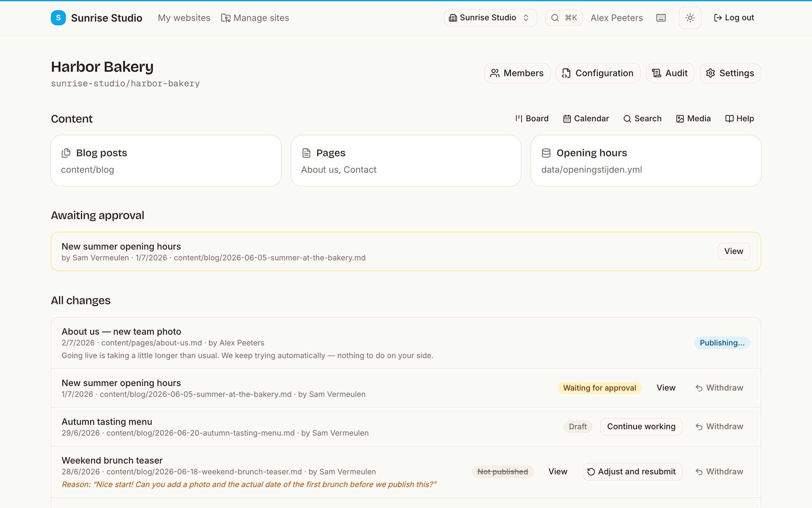Click Log out
The image size is (812, 508).
pyautogui.click(x=734, y=18)
